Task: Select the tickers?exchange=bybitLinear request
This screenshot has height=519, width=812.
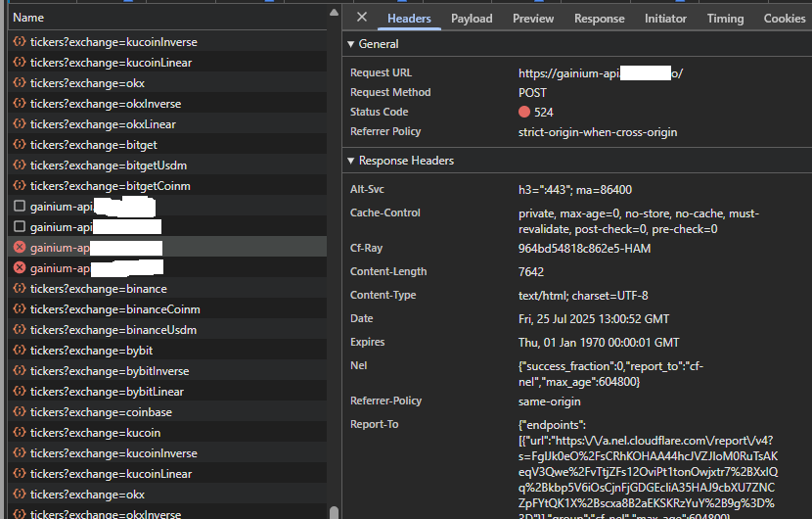Action: pos(166,392)
